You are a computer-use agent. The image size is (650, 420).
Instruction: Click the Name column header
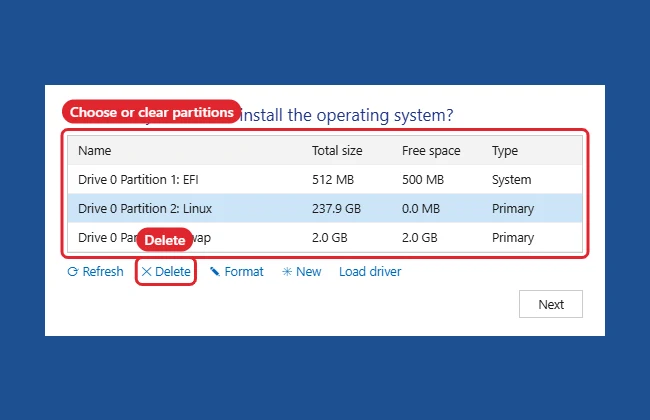pos(95,151)
